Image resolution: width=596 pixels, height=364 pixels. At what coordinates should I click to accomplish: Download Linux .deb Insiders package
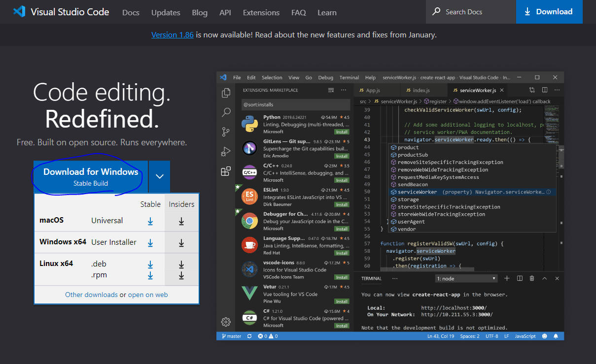(181, 265)
